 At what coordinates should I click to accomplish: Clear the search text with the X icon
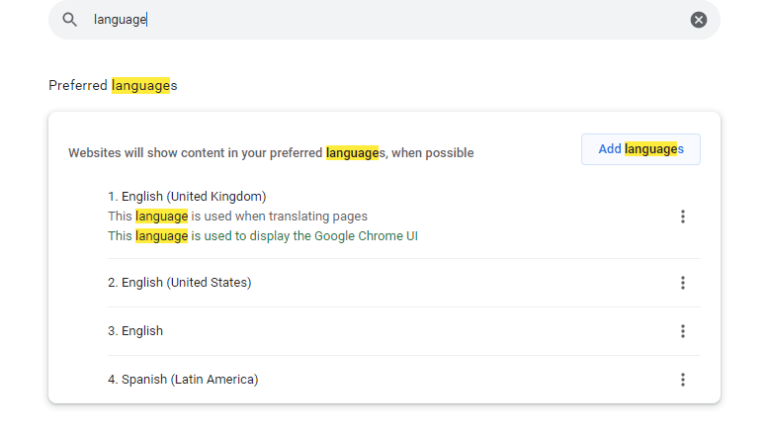click(x=698, y=20)
